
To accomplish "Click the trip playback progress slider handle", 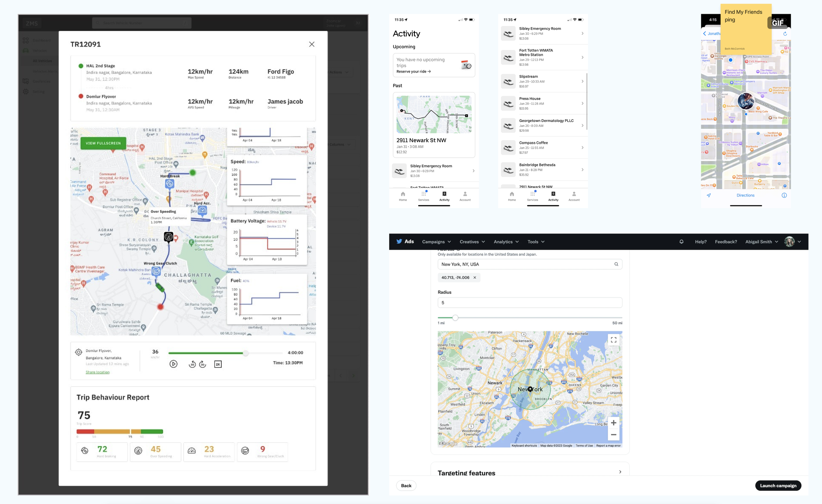I will pos(246,353).
